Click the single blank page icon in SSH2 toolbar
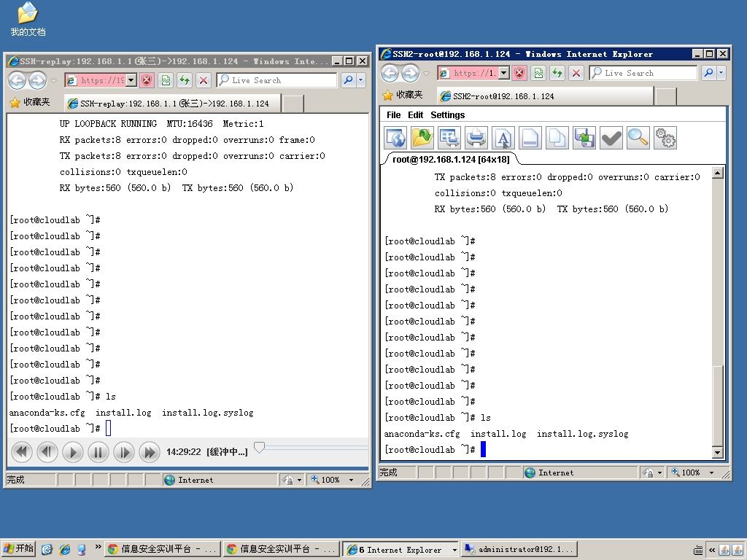 [530, 138]
